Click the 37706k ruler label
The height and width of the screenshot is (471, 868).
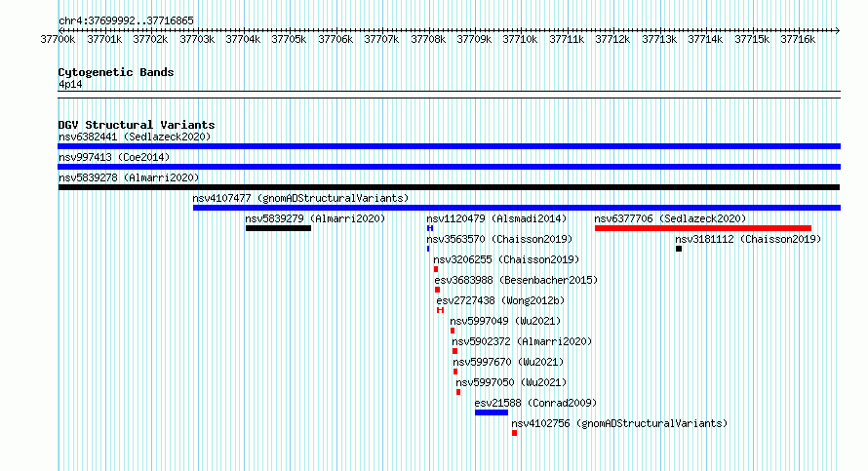335,39
